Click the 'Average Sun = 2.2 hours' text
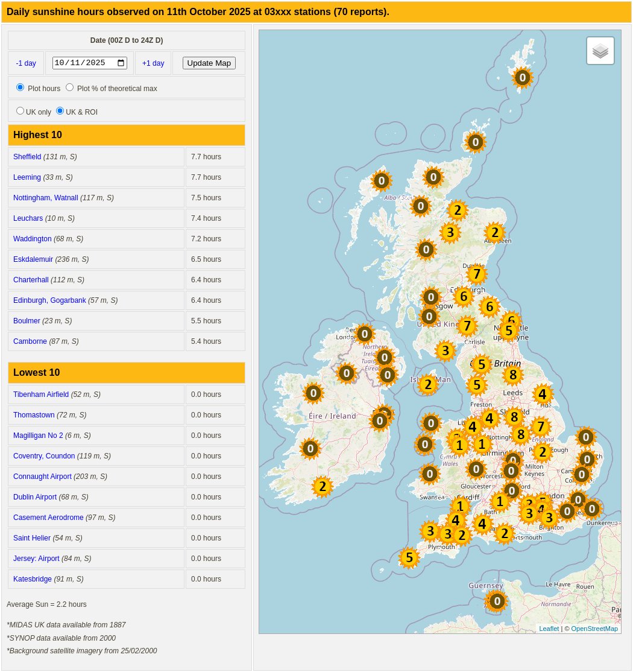The width and height of the screenshot is (633, 672). (46, 604)
